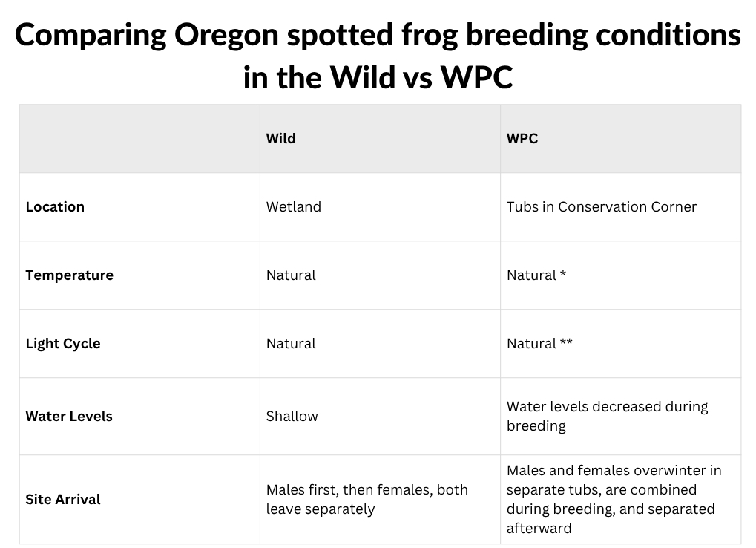
Task: Select the "Shallow" cell
Action: [x=292, y=417]
